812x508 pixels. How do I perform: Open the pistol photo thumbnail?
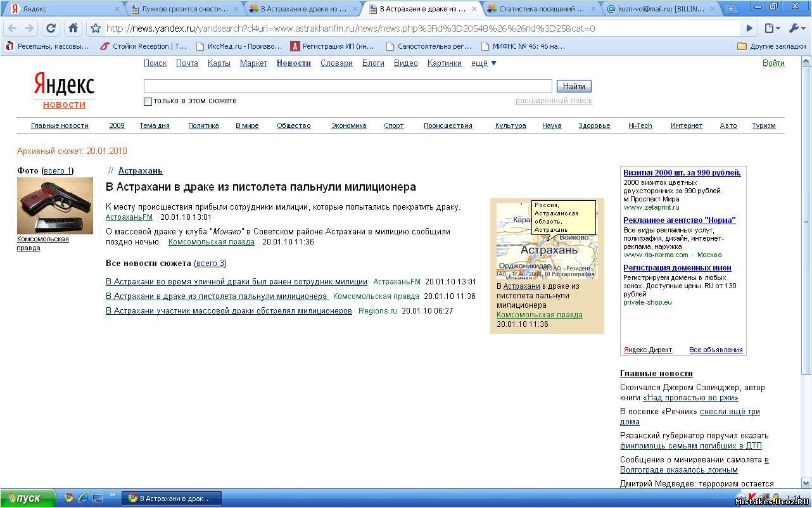55,206
